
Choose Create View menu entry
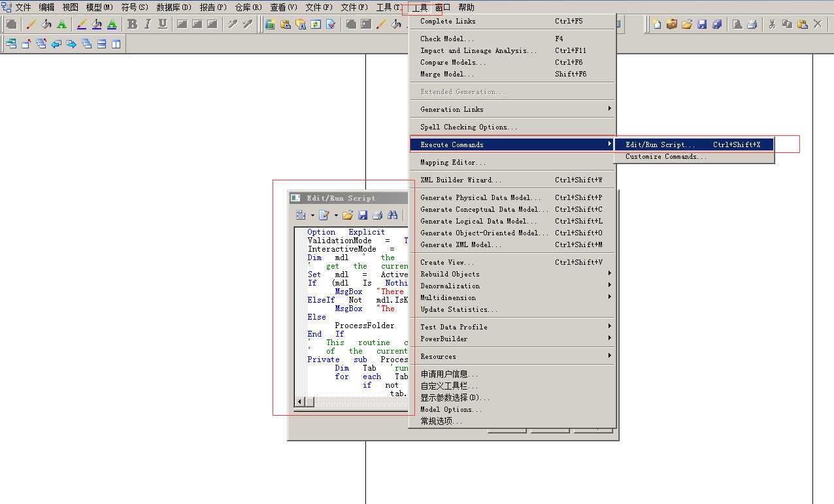513,262
